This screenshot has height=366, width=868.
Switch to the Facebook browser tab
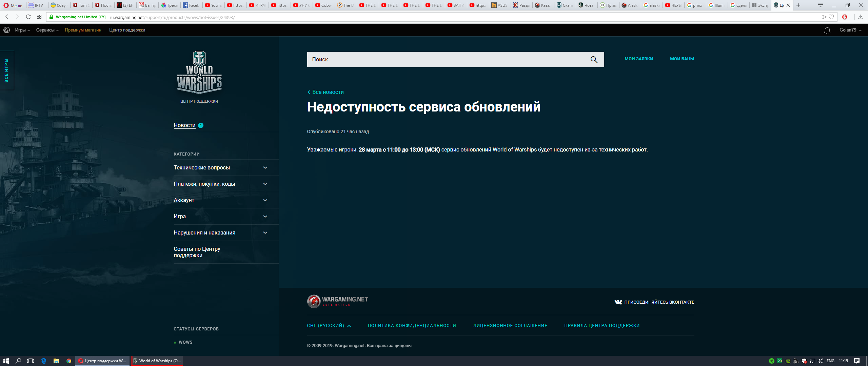(x=191, y=5)
